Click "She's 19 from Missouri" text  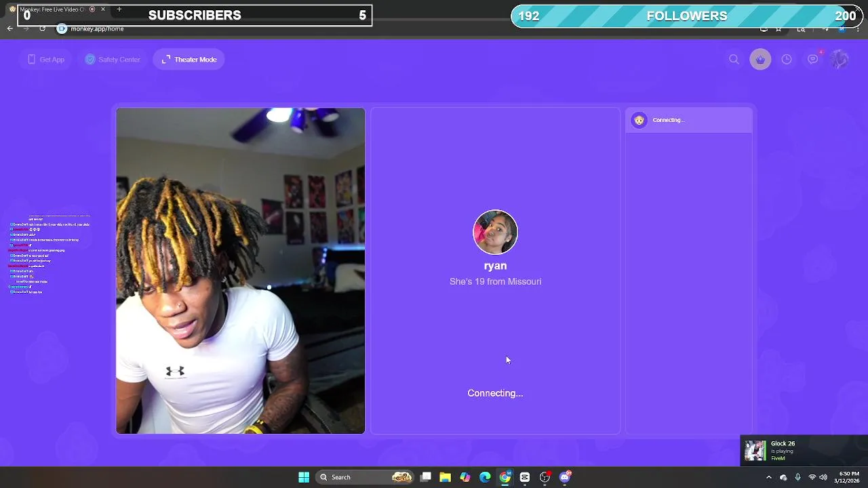tap(495, 281)
